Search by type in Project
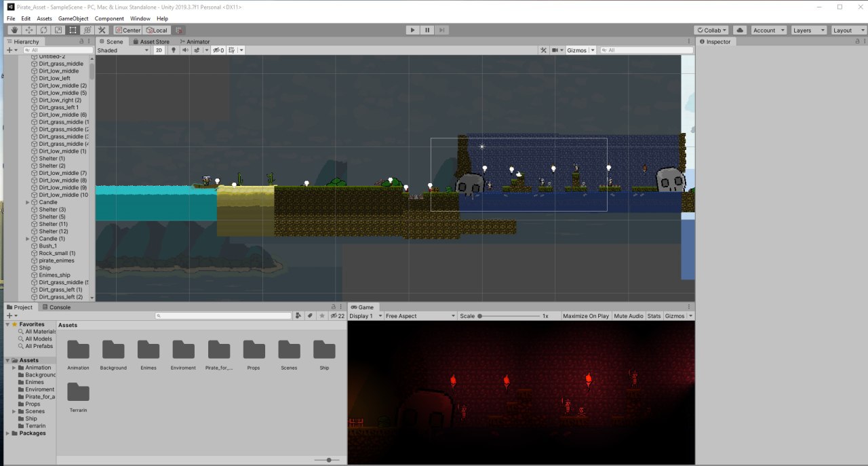The width and height of the screenshot is (868, 466). click(x=298, y=316)
